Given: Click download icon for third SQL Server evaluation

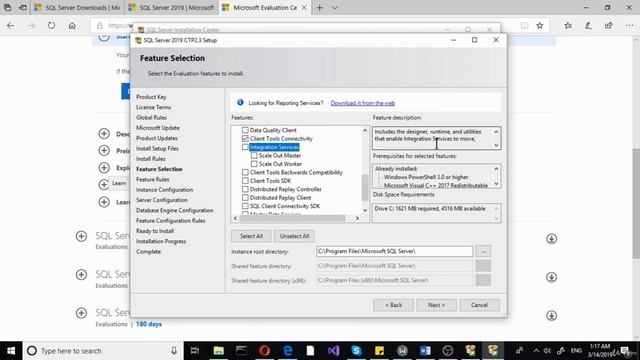Looking at the screenshot, I should pos(551,316).
